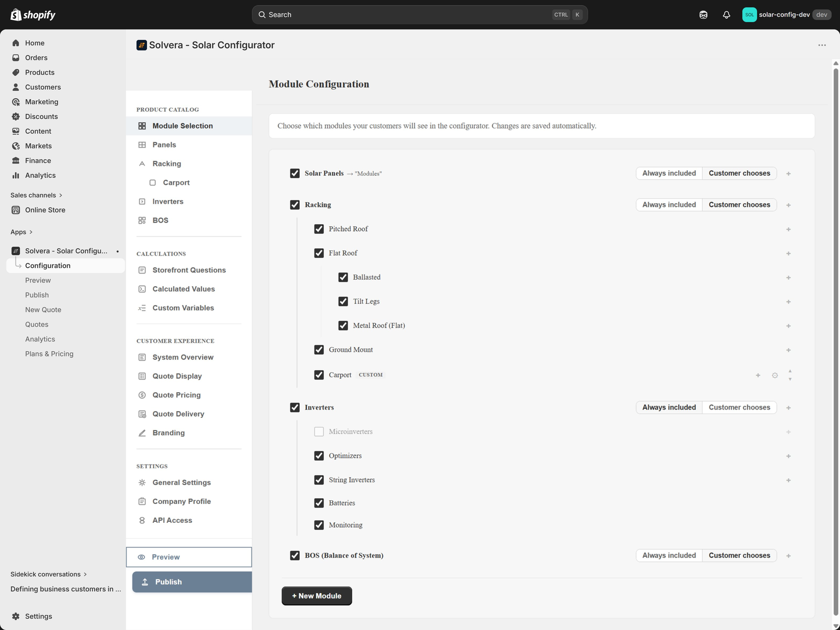Click the Search input field

[419, 15]
